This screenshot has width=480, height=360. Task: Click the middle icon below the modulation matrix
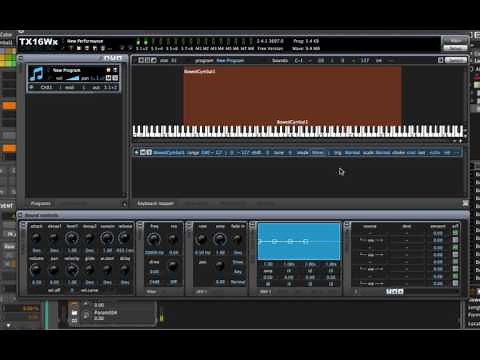pos(394,292)
